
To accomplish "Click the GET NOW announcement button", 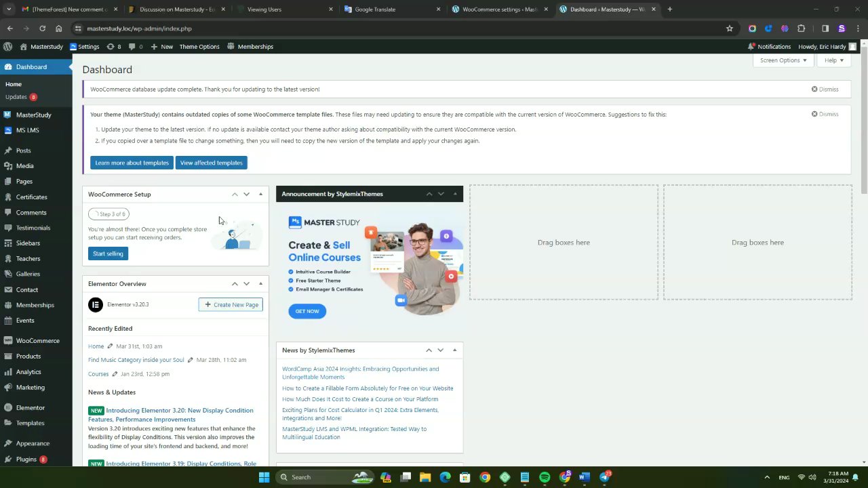I will (307, 311).
